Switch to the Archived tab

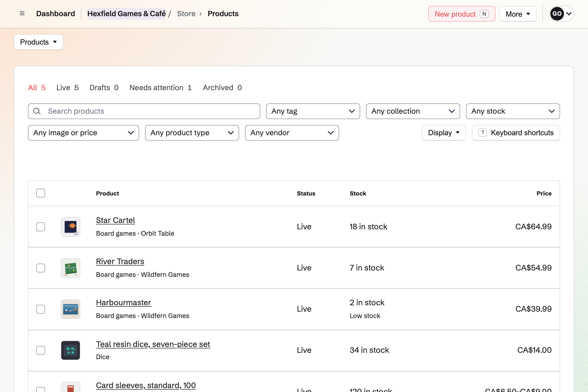[222, 87]
